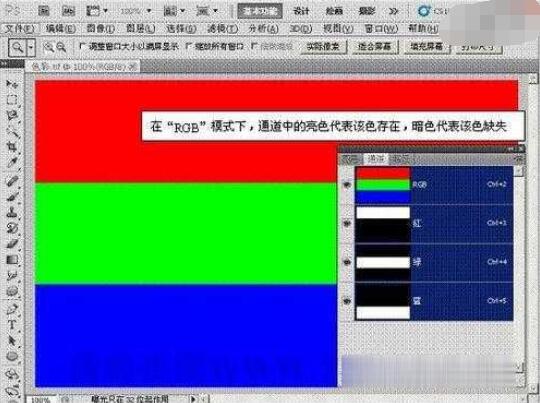Select the Move tool
Screen dimensions: 540x403
click(x=12, y=84)
